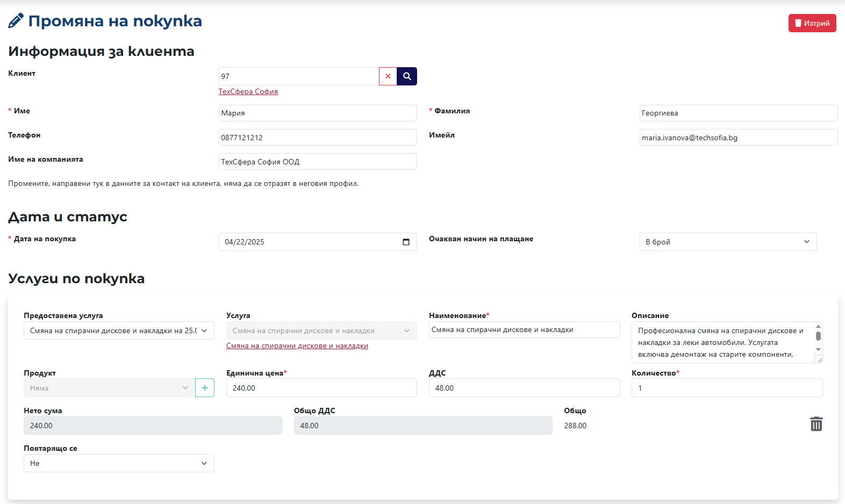Screen dimensions: 845x504
Task: Expand the Очакван начин на плащане dropdown
Action: click(728, 242)
